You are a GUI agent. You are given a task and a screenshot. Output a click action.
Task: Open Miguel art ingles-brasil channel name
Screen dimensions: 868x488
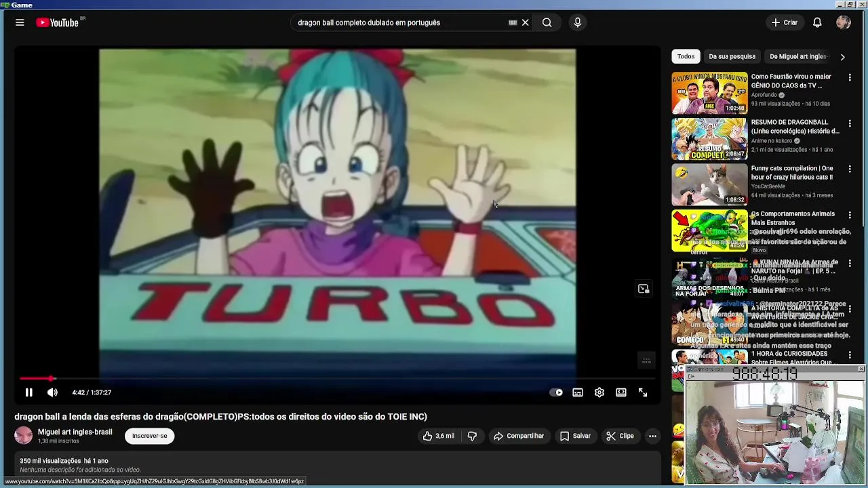click(75, 432)
